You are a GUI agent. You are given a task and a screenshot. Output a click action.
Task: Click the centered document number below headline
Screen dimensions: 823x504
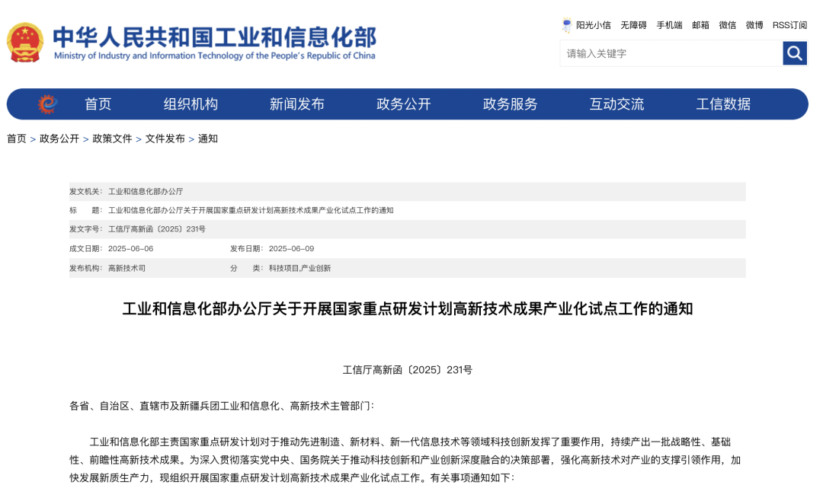(407, 370)
